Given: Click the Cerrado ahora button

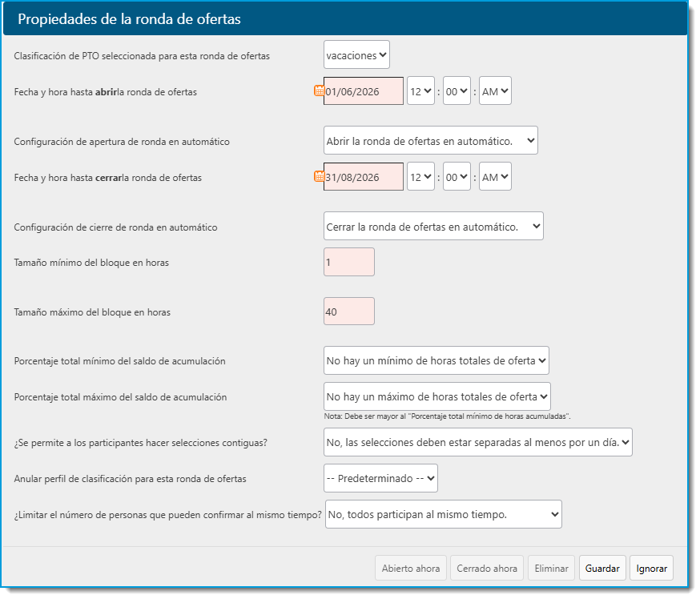Looking at the screenshot, I should [487, 569].
